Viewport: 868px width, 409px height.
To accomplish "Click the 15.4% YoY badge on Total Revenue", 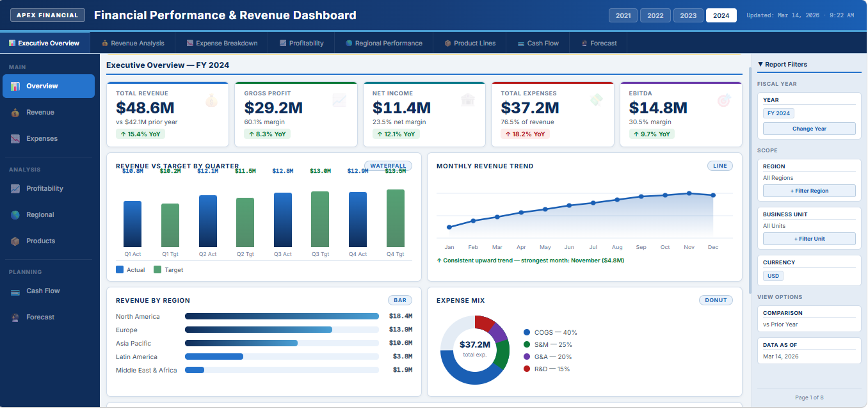I will point(140,134).
